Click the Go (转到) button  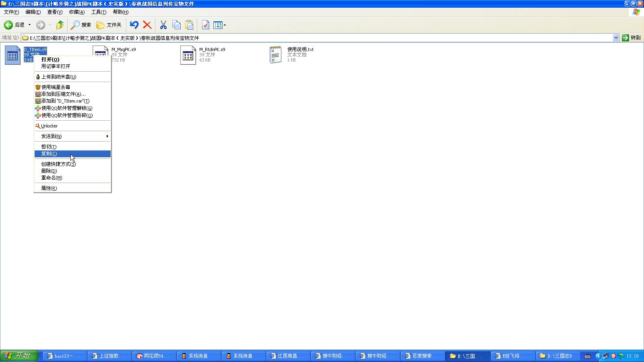pos(632,38)
